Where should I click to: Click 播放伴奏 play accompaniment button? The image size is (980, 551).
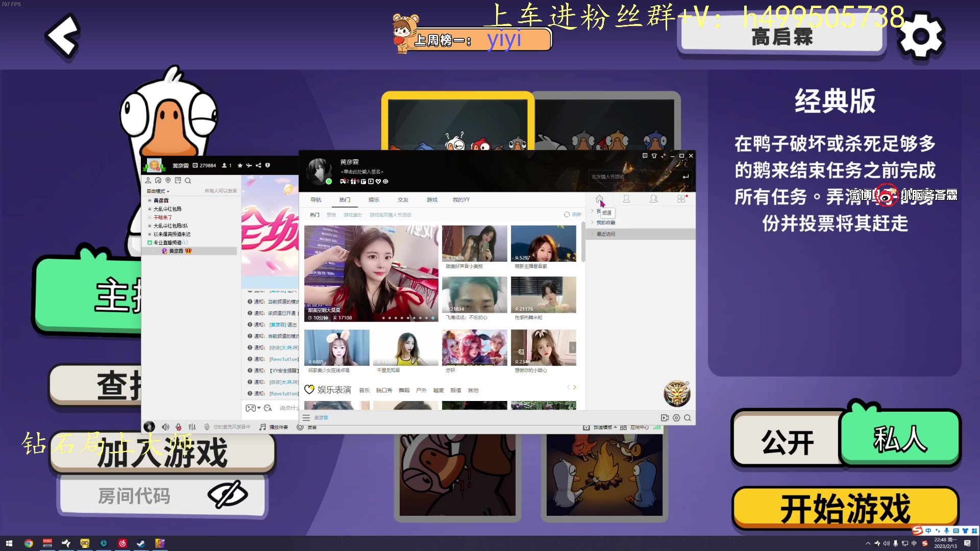[x=274, y=427]
